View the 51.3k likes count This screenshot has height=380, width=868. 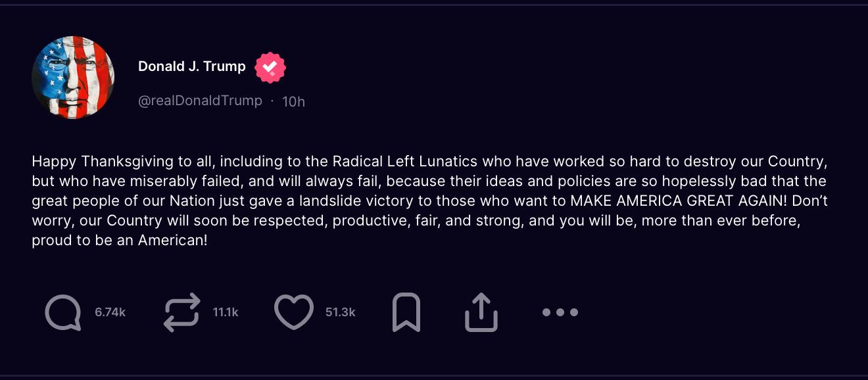pos(341,312)
